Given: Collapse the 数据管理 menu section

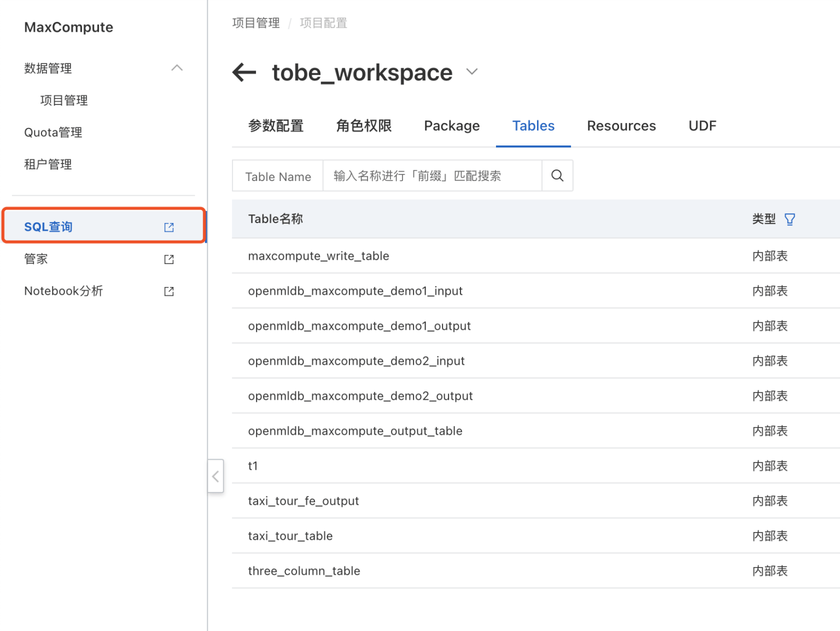Looking at the screenshot, I should point(177,68).
